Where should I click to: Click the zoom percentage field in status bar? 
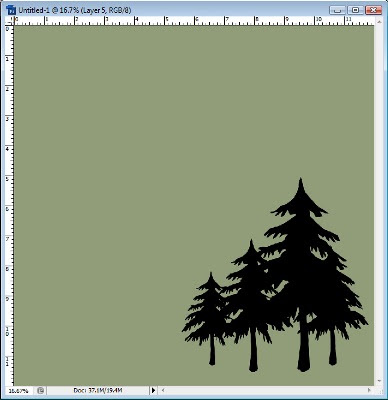(x=18, y=390)
